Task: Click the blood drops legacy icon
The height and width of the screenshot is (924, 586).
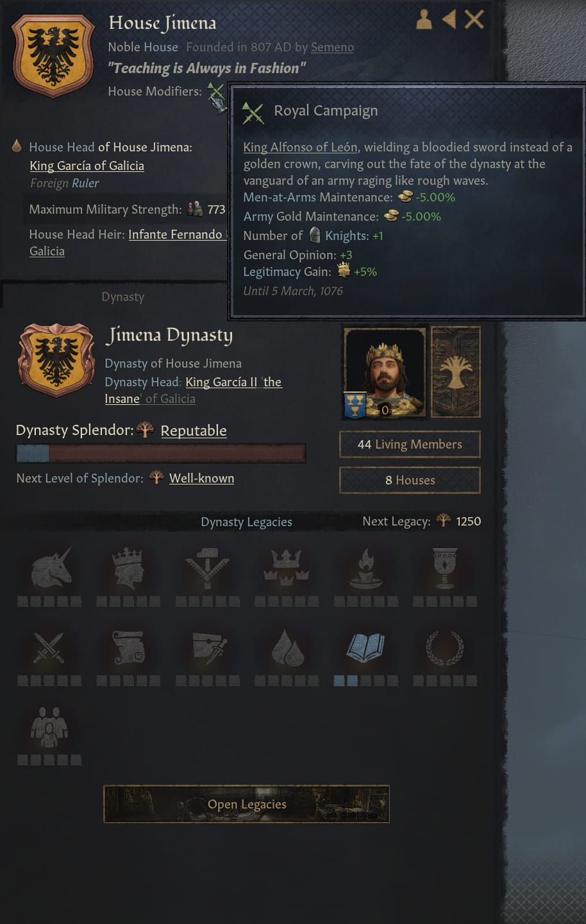Action: pyautogui.click(x=287, y=647)
